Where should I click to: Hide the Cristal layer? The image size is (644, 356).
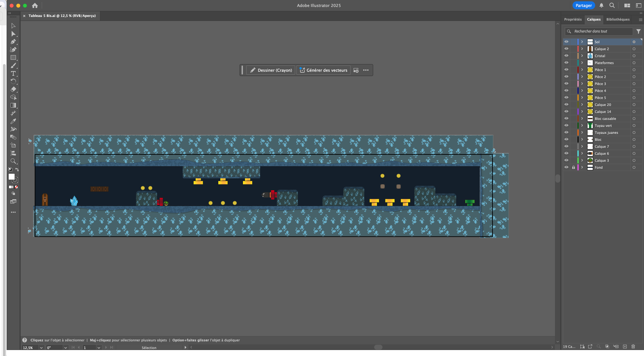point(566,56)
